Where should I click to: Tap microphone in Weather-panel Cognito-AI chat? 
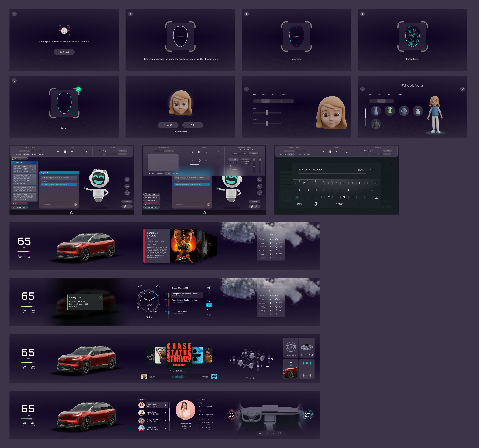(x=76, y=205)
